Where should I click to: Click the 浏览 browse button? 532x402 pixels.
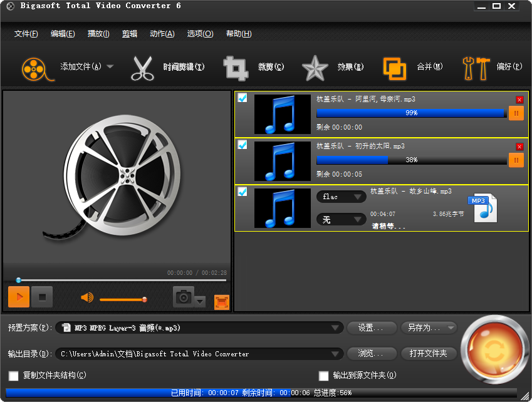click(x=371, y=353)
